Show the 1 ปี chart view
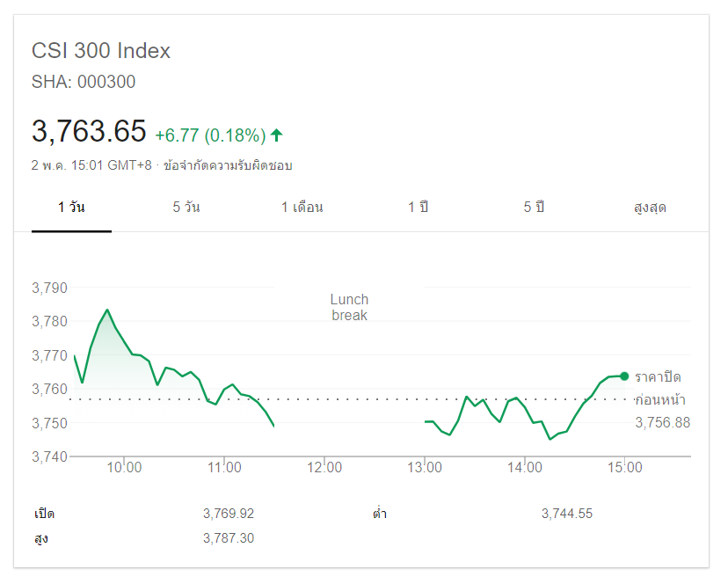This screenshot has width=728, height=584. click(x=418, y=208)
